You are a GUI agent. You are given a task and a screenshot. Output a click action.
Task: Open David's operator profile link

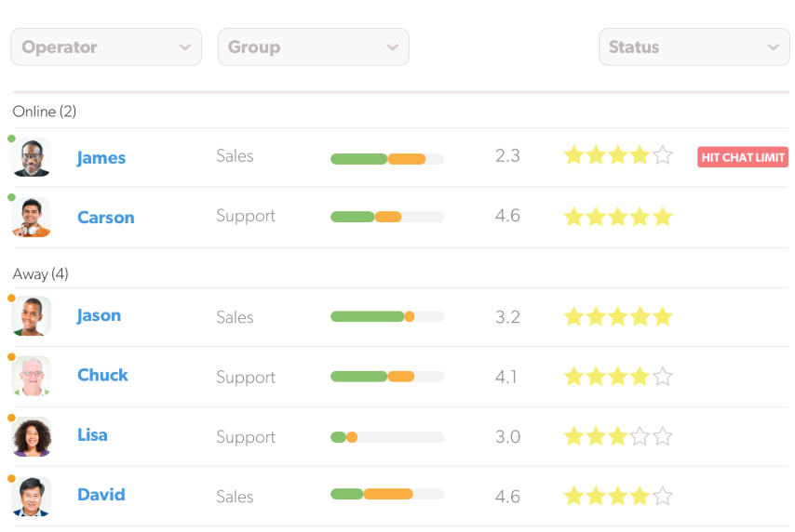101,495
